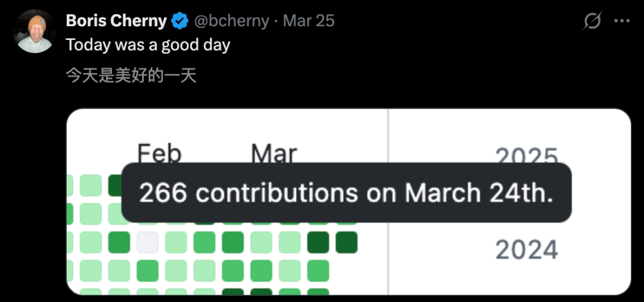Click the Feb month label
The image size is (644, 302).
[x=159, y=154]
